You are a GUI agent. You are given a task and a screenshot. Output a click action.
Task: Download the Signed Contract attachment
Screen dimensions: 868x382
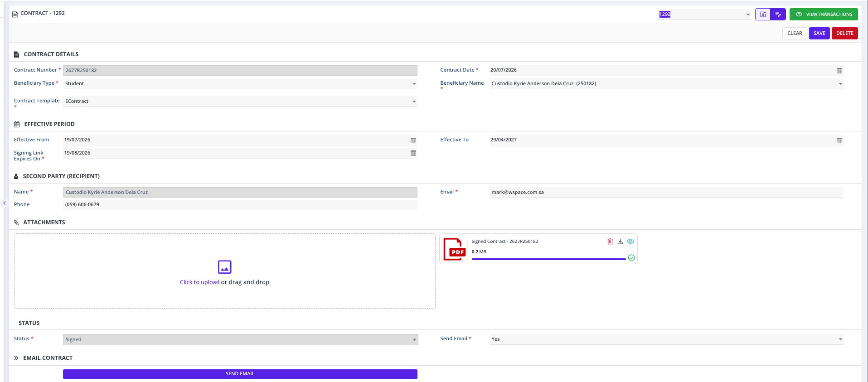pyautogui.click(x=620, y=242)
